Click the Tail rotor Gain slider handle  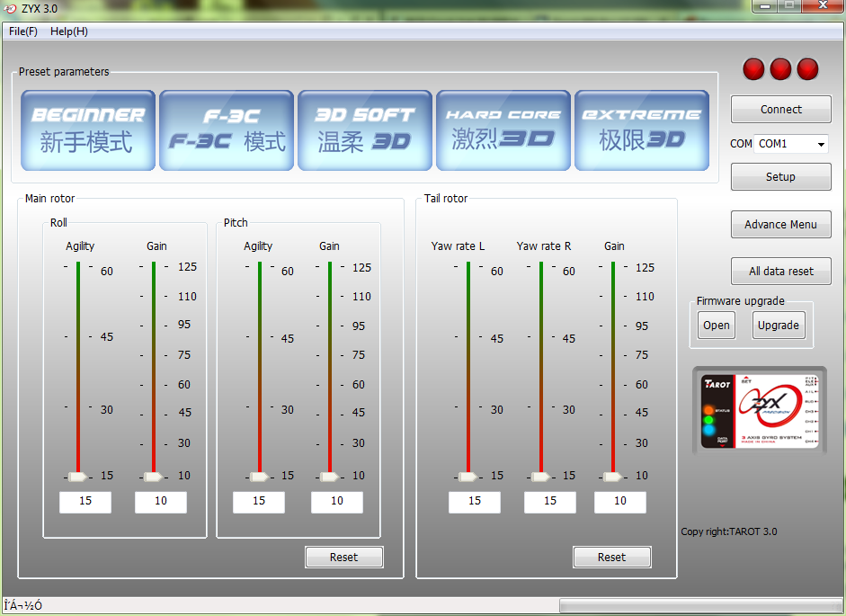pyautogui.click(x=613, y=477)
